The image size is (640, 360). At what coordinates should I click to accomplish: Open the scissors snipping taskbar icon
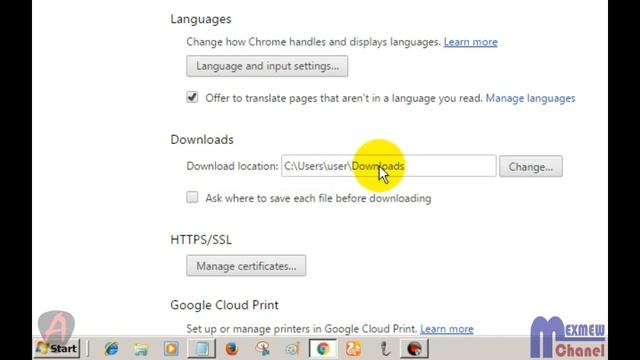tap(262, 349)
